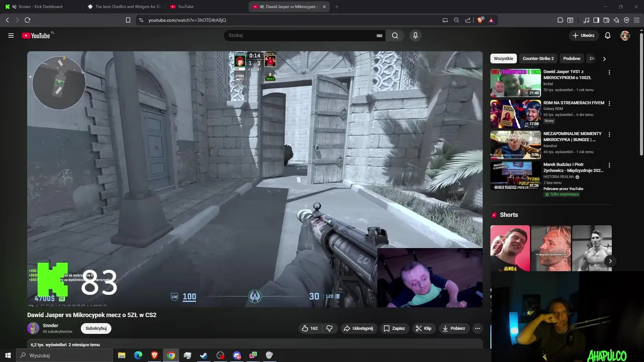Open Dawid Jasper 1VS1 video thumbnail

(516, 83)
